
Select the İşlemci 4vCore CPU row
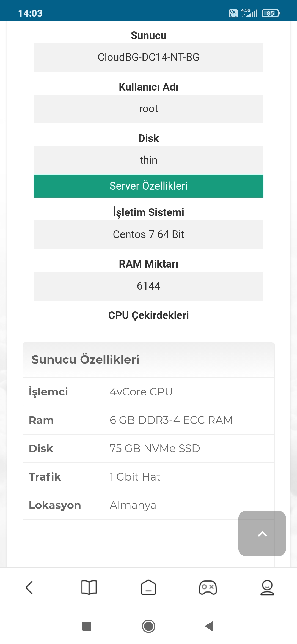coord(148,392)
